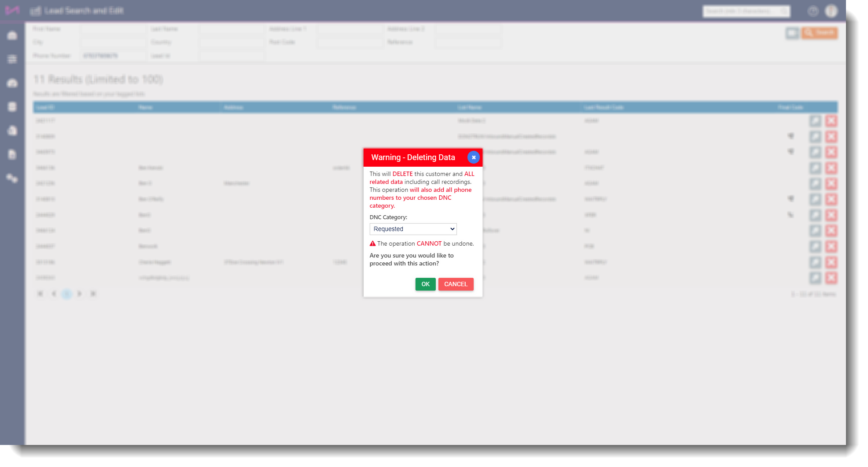
Task: Click the edit icon on the last results row
Action: point(815,278)
